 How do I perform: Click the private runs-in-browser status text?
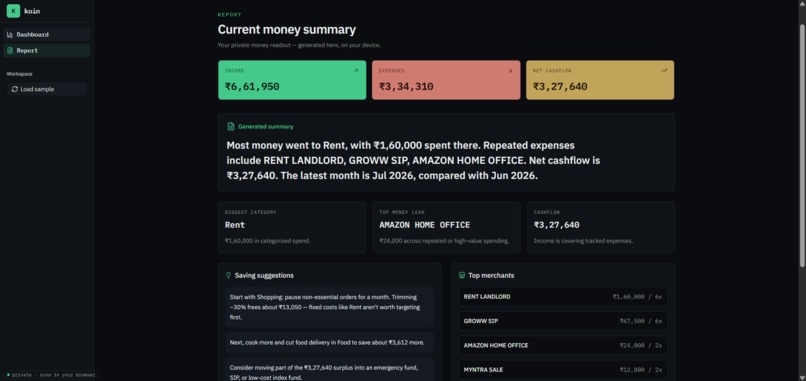point(53,375)
